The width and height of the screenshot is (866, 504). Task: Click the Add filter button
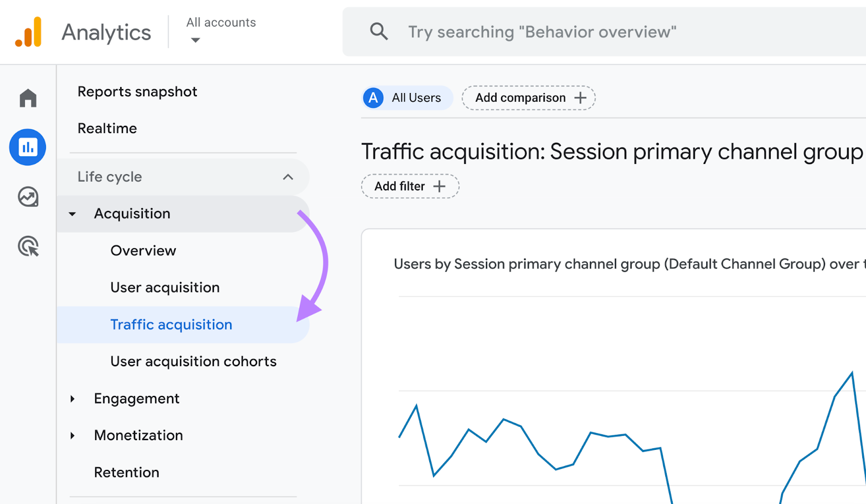(x=410, y=186)
